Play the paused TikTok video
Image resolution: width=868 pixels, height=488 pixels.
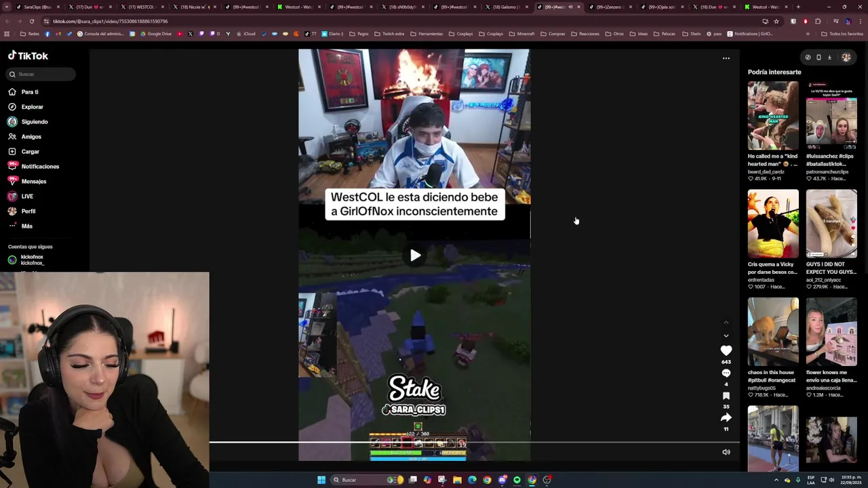click(415, 256)
